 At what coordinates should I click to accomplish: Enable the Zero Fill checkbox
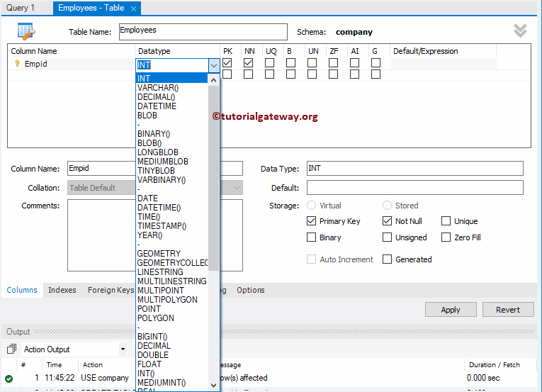click(446, 237)
